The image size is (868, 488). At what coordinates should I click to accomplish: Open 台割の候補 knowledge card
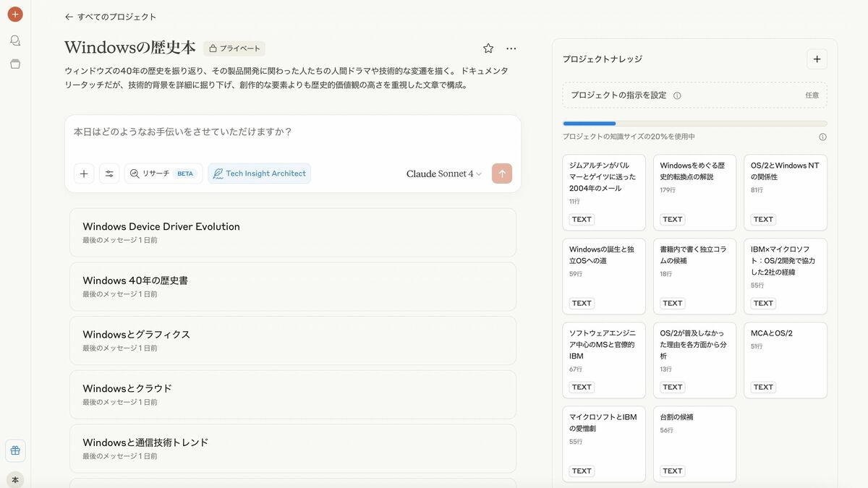695,444
